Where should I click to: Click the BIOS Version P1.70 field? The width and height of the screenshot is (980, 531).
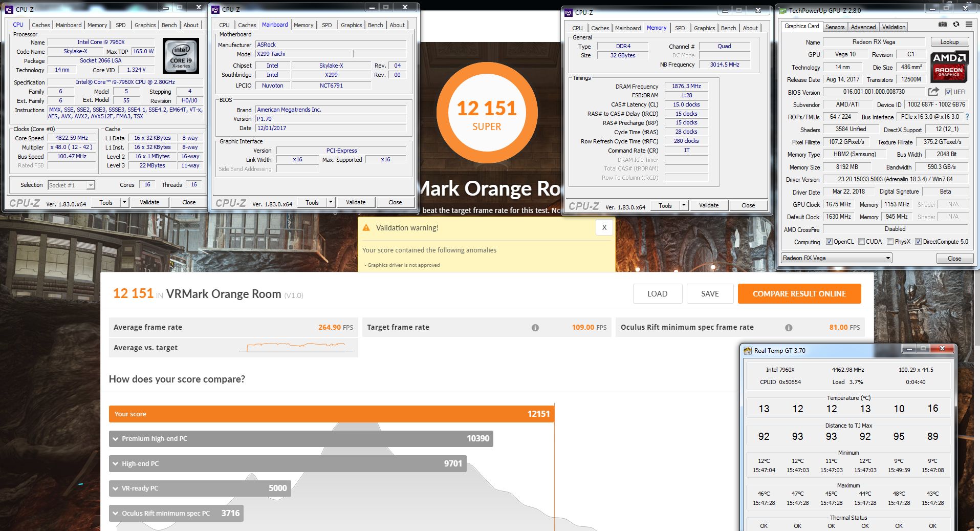click(331, 119)
